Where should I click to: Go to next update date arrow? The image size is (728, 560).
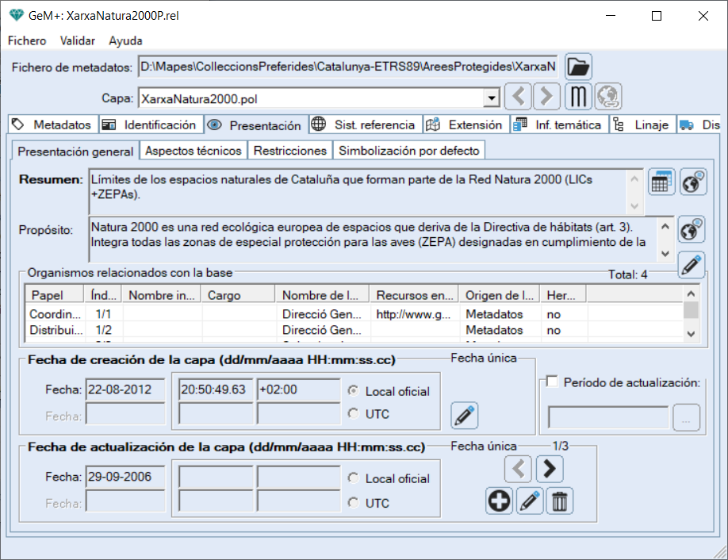point(550,470)
